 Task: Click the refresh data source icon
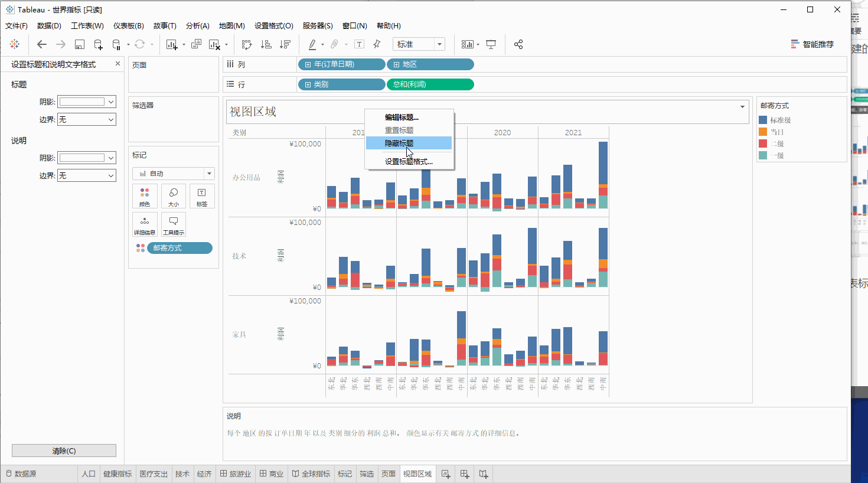[140, 44]
